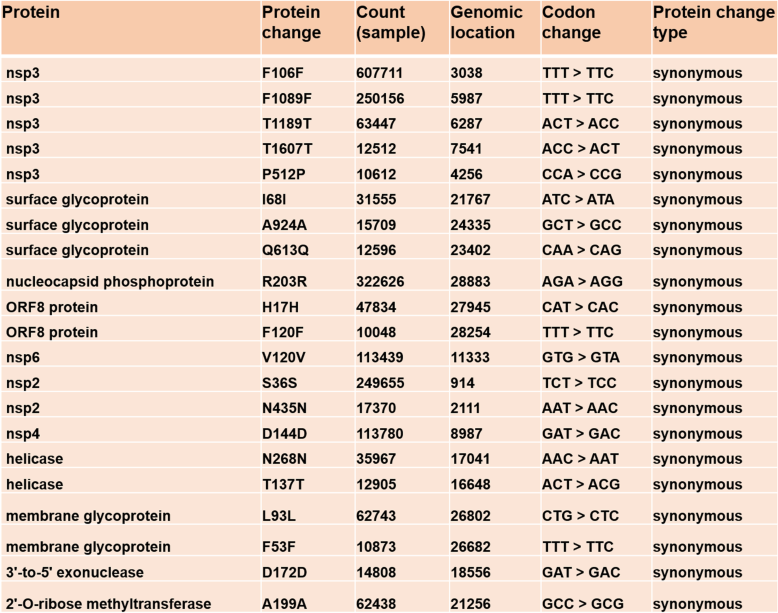This screenshot has width=778, height=613.
Task: Click the count value 250156
Action: (381, 99)
